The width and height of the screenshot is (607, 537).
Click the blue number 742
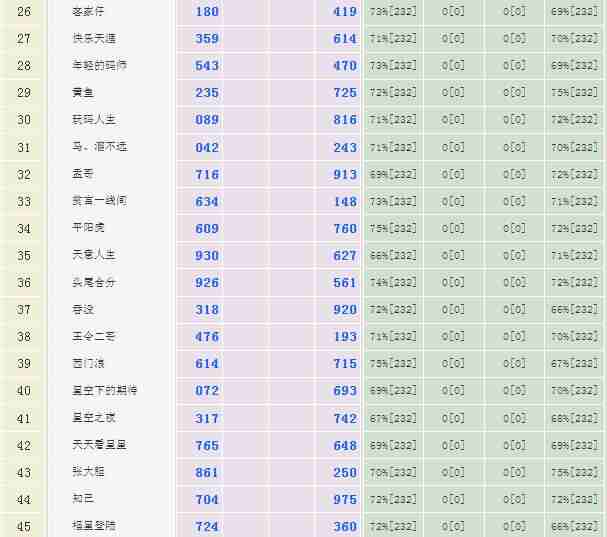pyautogui.click(x=344, y=418)
